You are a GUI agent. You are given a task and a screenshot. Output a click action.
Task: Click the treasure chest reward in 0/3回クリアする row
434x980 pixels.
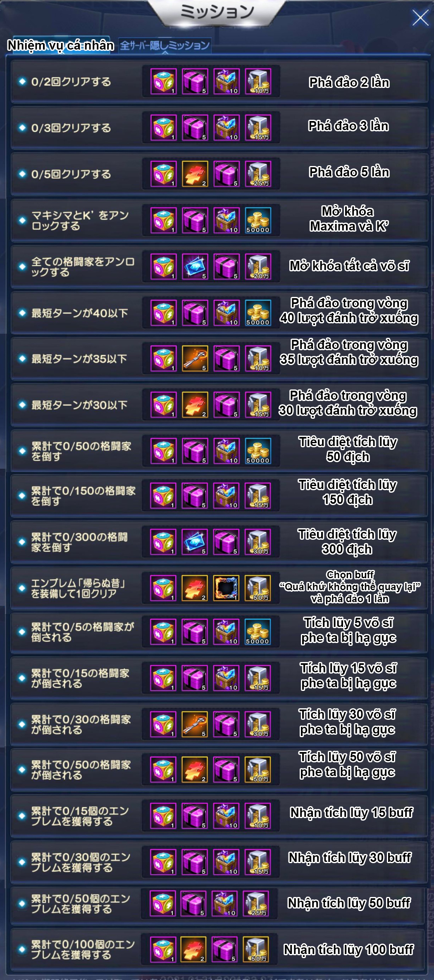point(227,128)
